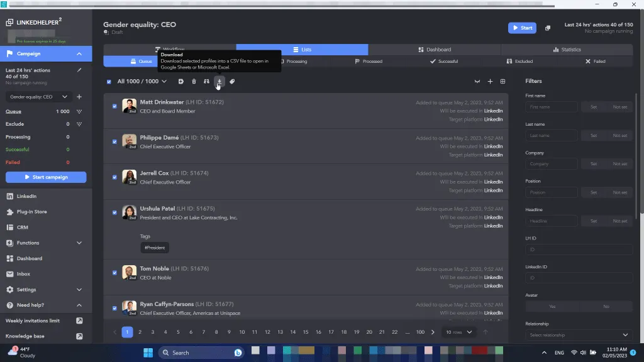
Task: Click the First name filter input
Action: point(552,107)
